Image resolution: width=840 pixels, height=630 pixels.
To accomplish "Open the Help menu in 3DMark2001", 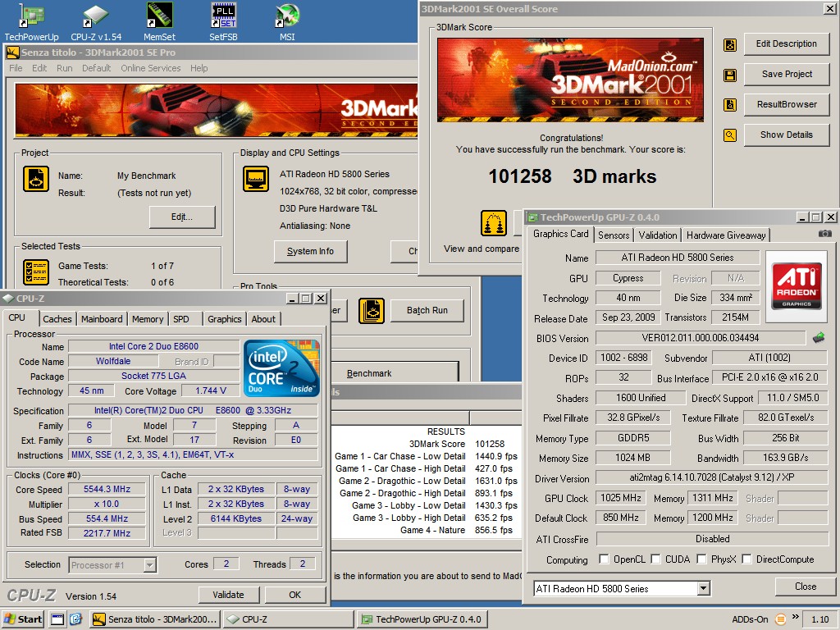I will point(199,68).
